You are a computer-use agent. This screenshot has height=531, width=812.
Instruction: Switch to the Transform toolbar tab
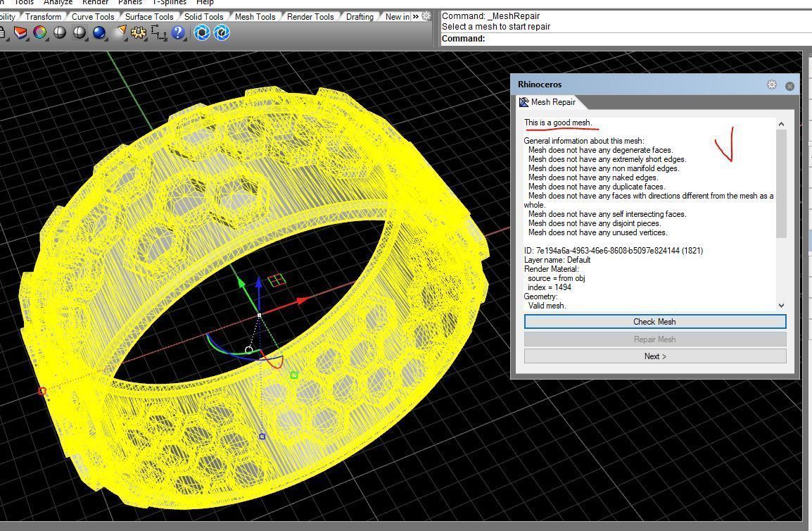pyautogui.click(x=43, y=17)
